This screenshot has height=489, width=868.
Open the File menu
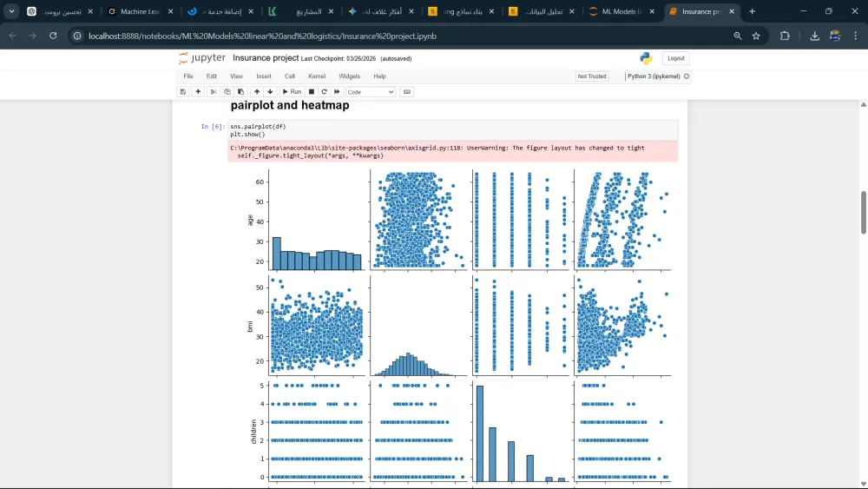tap(188, 76)
